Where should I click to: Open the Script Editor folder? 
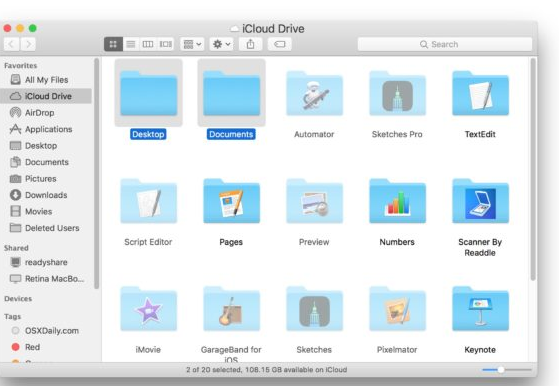coord(148,201)
